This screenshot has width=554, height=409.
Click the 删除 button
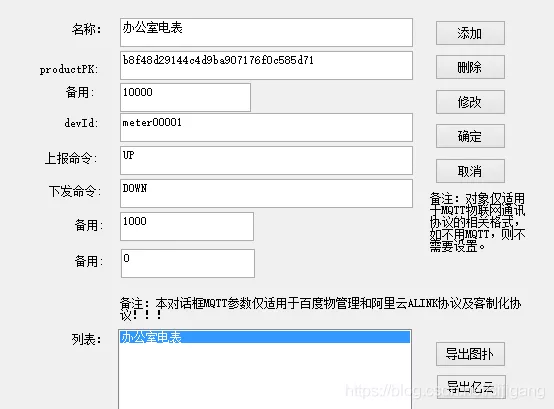[x=470, y=67]
